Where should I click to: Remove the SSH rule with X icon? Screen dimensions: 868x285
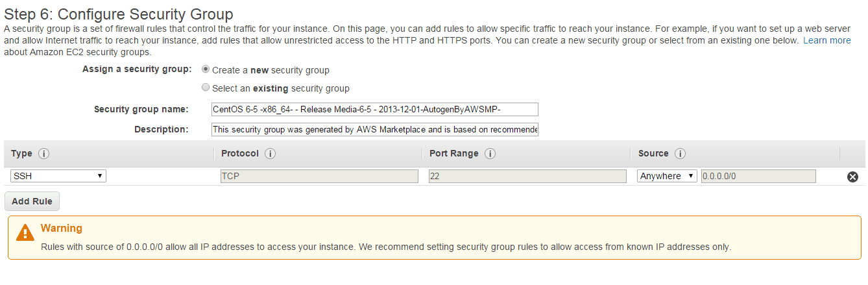coord(852,177)
